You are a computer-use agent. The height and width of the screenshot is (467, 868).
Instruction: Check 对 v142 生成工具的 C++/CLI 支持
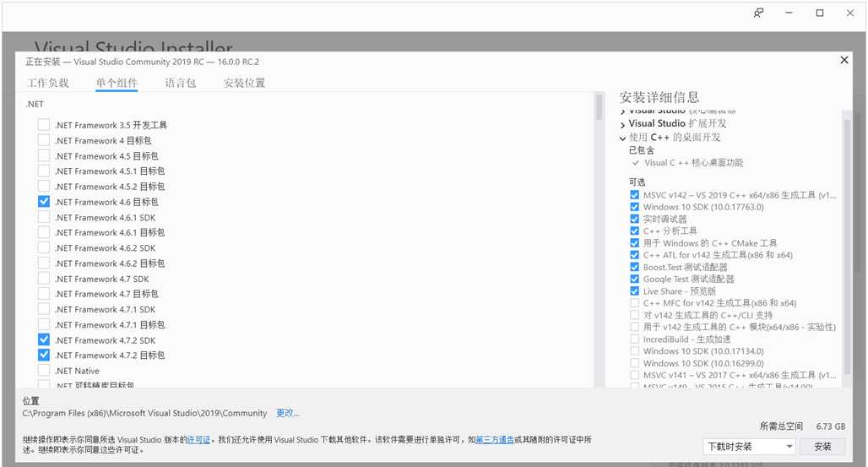pos(634,315)
